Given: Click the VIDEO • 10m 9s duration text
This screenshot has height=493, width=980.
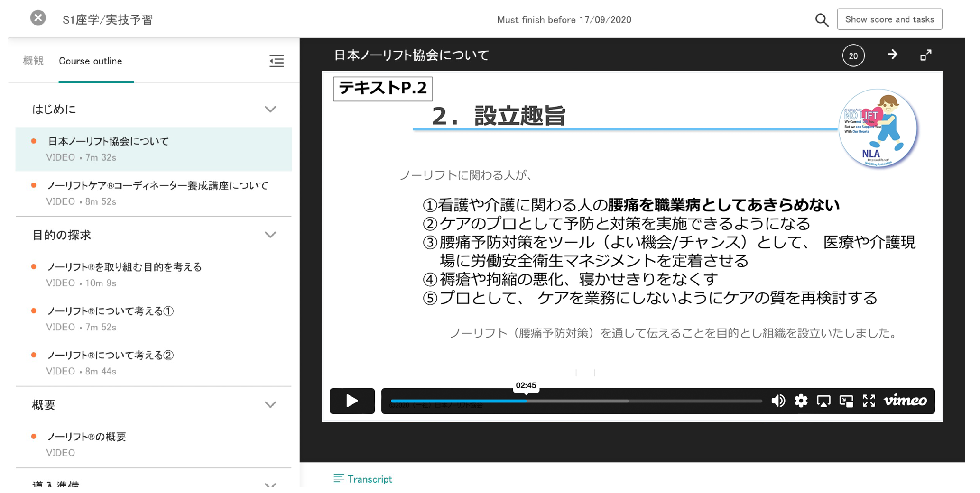Looking at the screenshot, I should [81, 283].
